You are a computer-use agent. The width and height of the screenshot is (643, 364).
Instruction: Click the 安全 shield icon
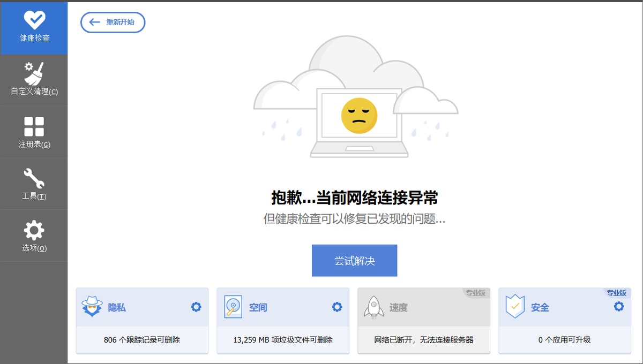click(514, 306)
